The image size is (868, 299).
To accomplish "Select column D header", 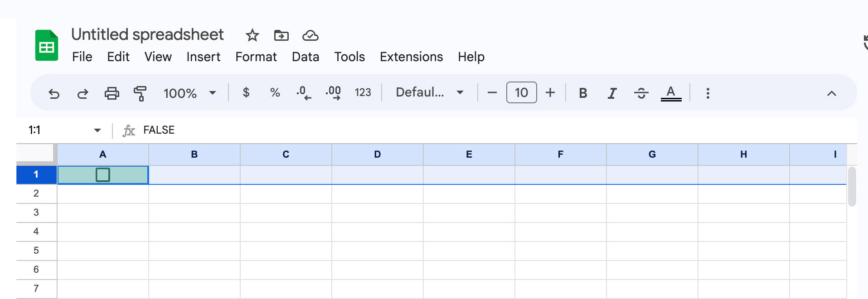I will pos(378,154).
